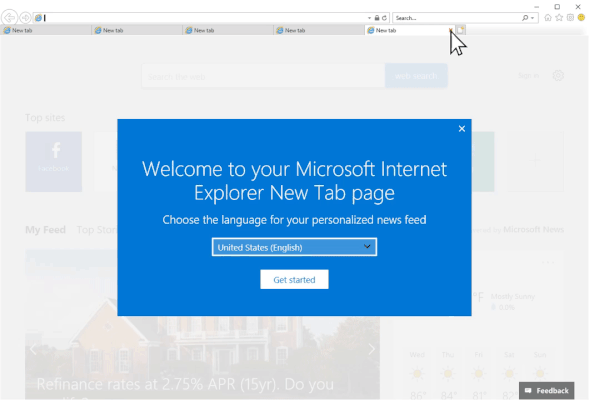Open page settings gear beside Sign in

[x=558, y=75]
